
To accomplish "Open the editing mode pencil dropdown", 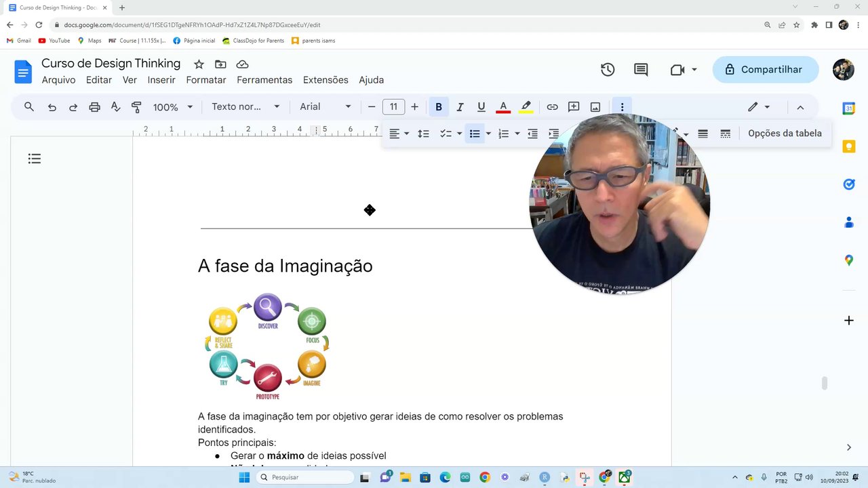I will (x=759, y=107).
